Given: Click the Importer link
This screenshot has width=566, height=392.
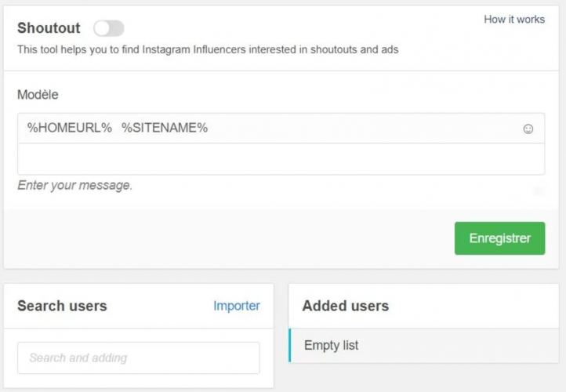Looking at the screenshot, I should tap(237, 306).
